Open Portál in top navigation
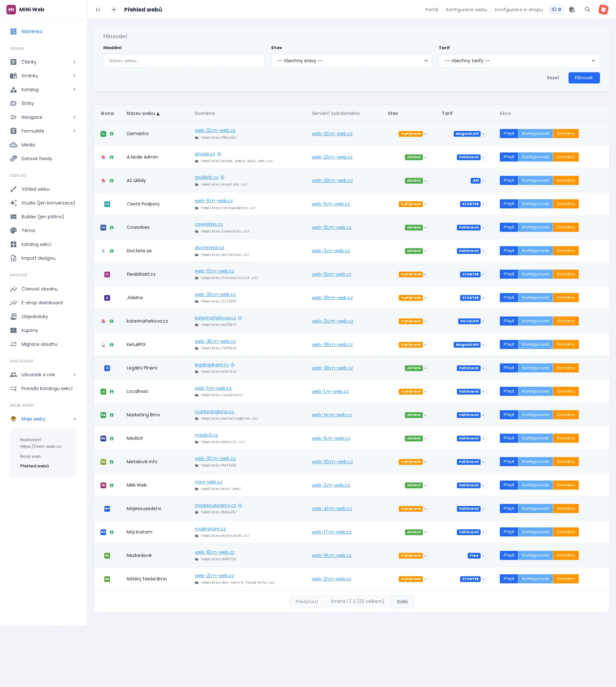 (x=432, y=10)
